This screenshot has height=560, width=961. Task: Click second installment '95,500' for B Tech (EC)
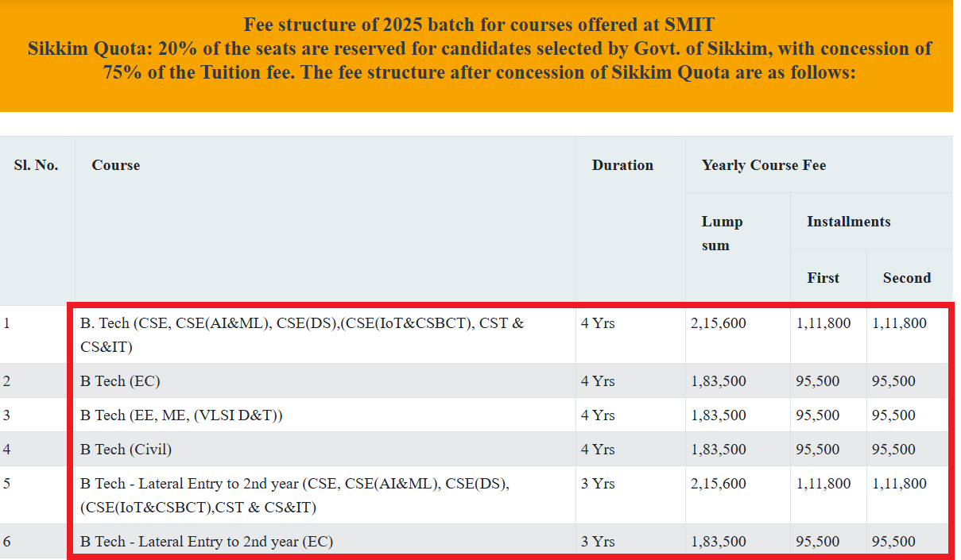[x=894, y=381]
